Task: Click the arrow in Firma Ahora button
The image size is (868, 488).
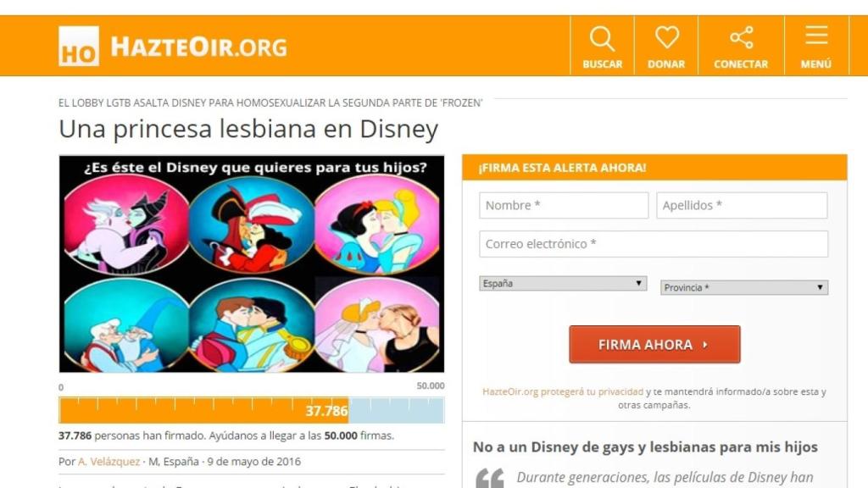Action: [705, 345]
